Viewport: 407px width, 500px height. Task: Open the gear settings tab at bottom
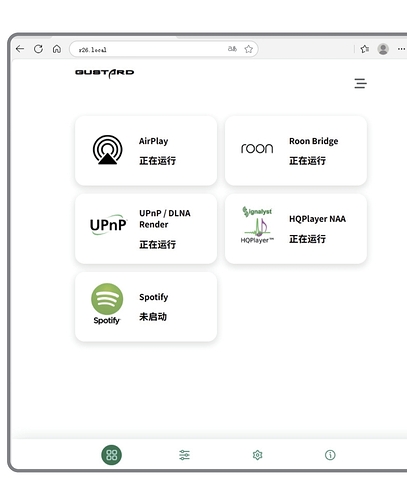click(x=257, y=455)
